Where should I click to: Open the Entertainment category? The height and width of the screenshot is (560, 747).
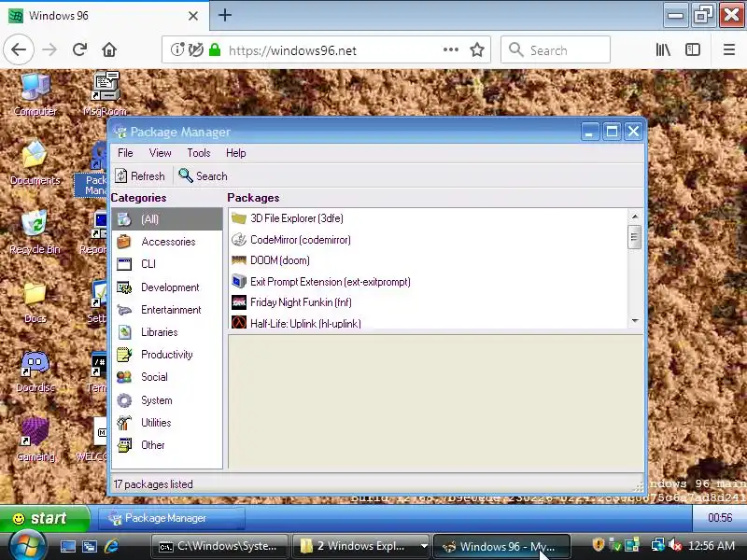167,310
